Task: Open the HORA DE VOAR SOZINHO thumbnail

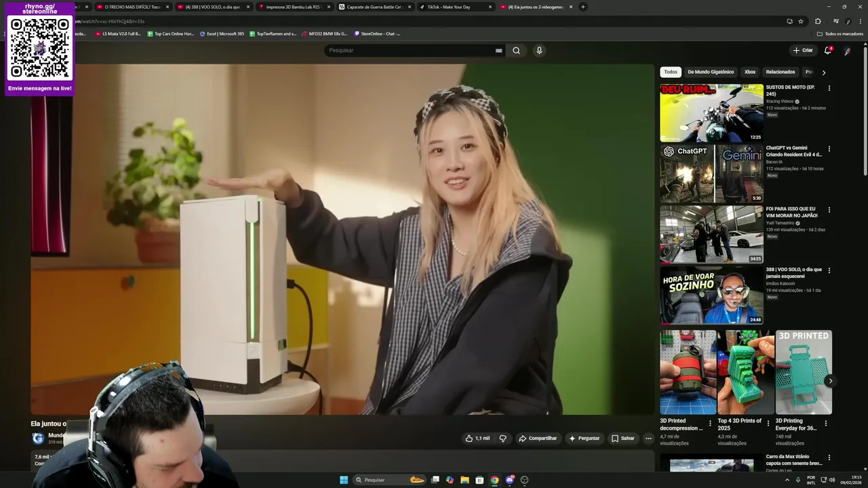Action: click(711, 295)
